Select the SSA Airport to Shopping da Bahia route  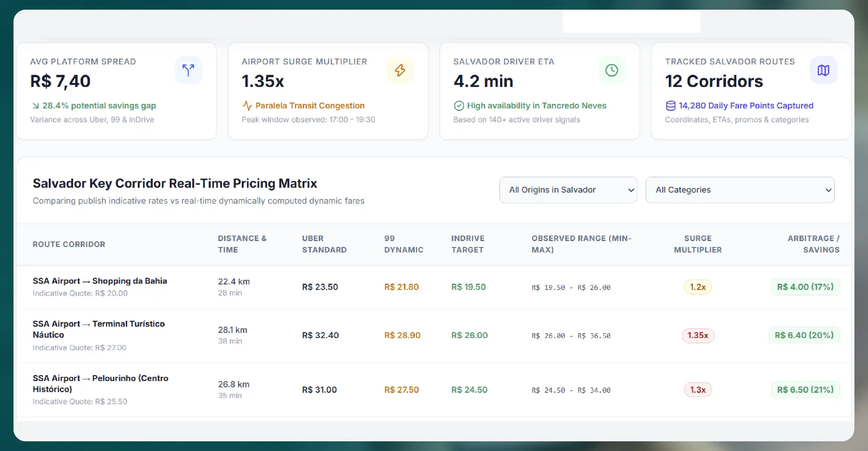100,281
